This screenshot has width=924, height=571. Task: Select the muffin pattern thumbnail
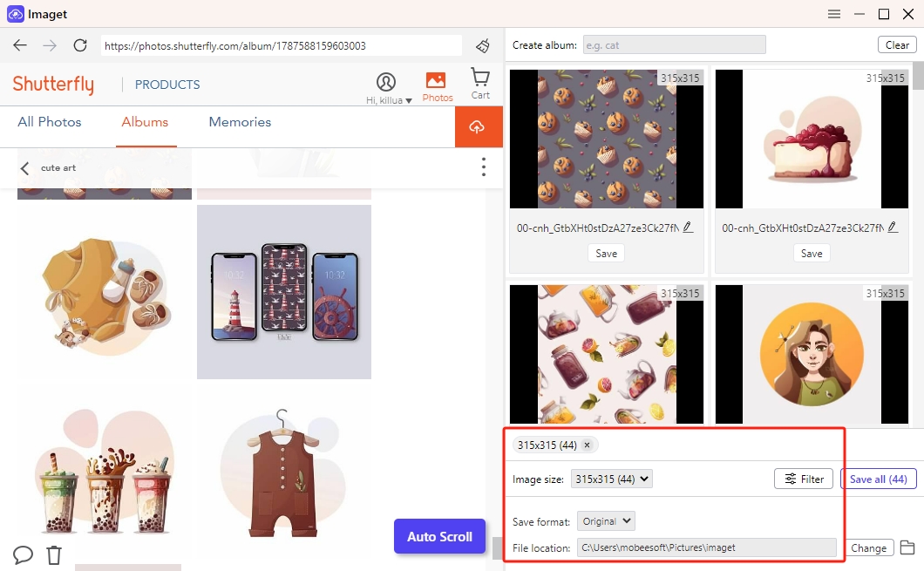pyautogui.click(x=607, y=139)
